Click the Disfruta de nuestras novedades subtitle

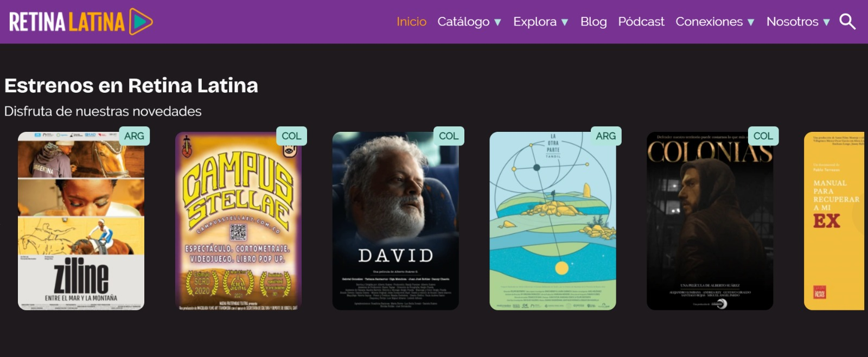coord(103,111)
